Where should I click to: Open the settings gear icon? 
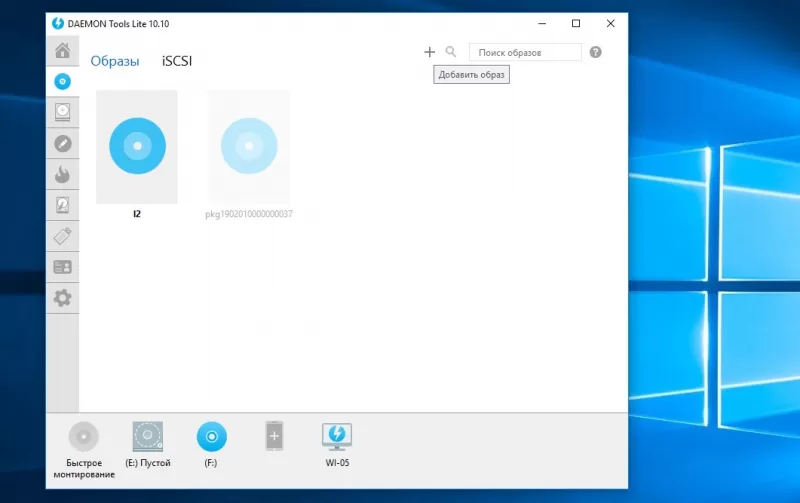[63, 298]
